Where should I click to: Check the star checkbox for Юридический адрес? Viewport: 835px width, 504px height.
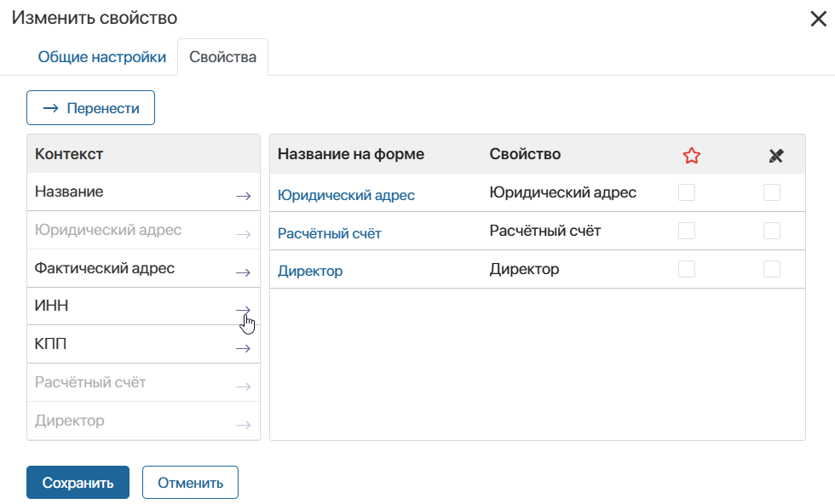[x=687, y=192]
